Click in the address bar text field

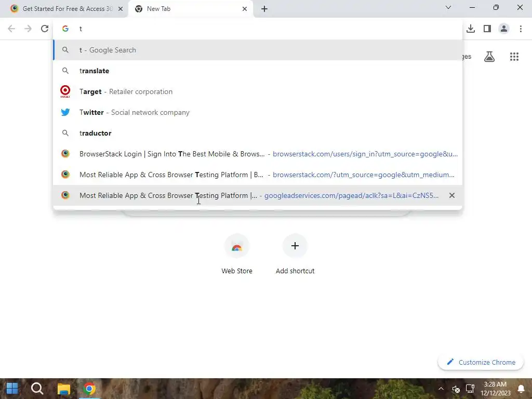pos(258,29)
